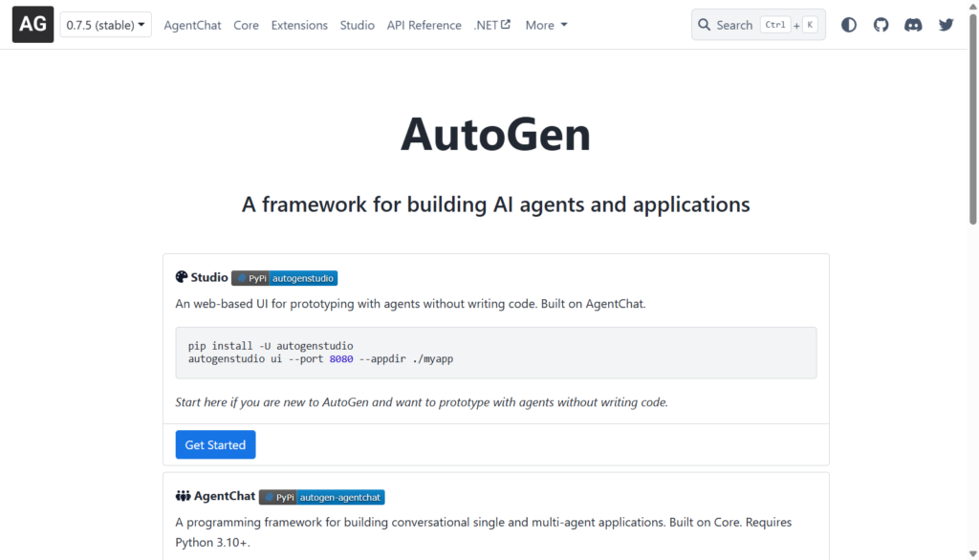
Task: Click the external-link icon next to .NET
Action: (x=506, y=24)
